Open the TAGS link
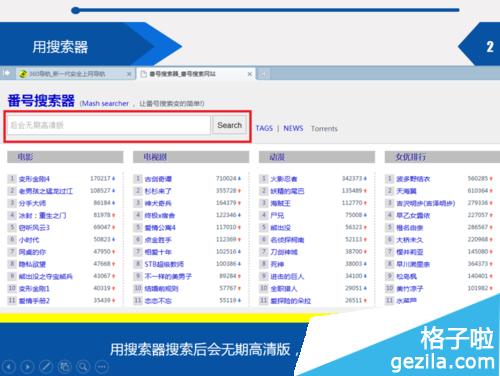Viewport: 500px width, 376px height. 264,128
